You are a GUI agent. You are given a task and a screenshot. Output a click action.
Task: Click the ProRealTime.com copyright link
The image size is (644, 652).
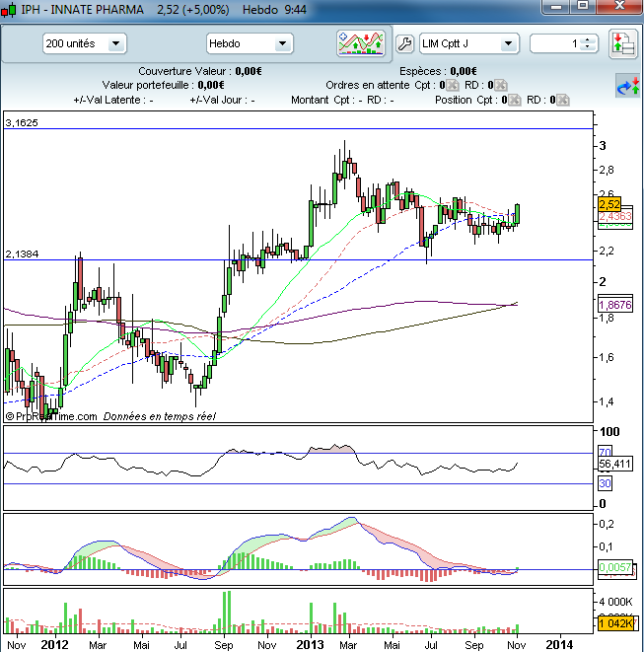click(x=51, y=416)
